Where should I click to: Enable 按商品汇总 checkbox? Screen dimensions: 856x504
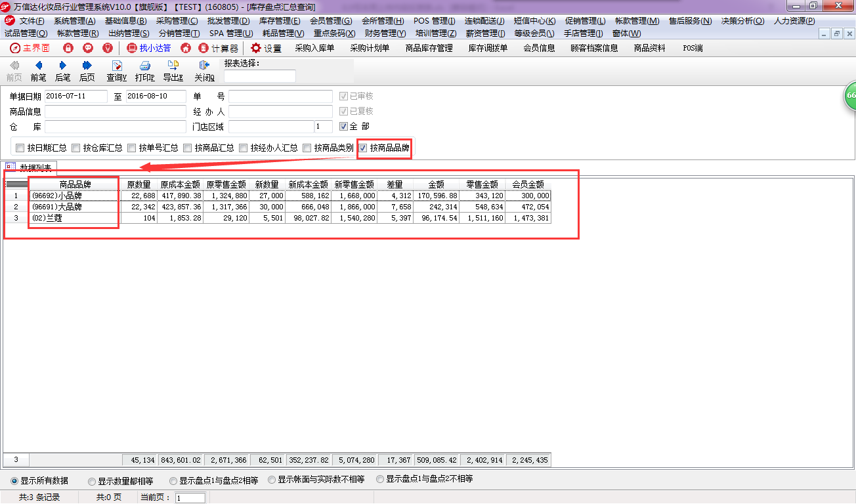click(x=187, y=148)
